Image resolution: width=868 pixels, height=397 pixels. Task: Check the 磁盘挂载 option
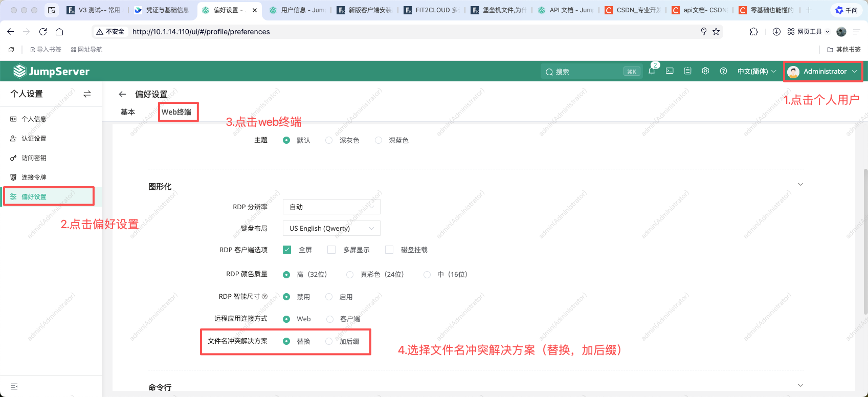coord(389,250)
